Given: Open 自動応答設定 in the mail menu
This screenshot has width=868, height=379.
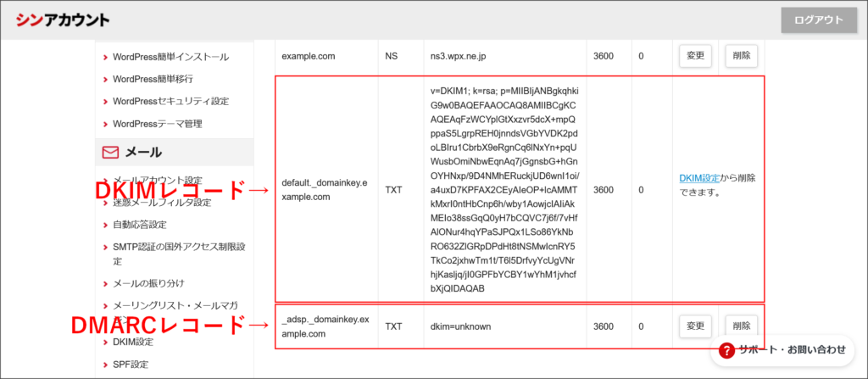Looking at the screenshot, I should point(139,225).
